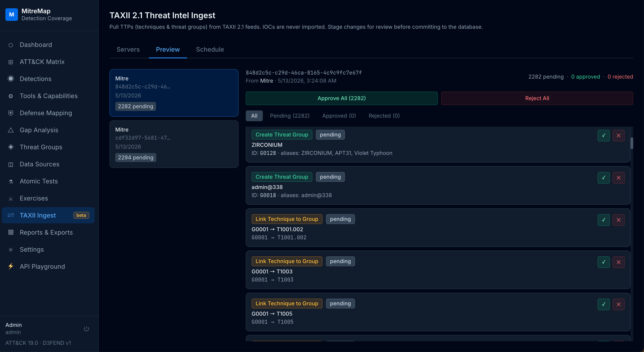Filter list to Pending (2282)
The width and height of the screenshot is (644, 352).
289,116
